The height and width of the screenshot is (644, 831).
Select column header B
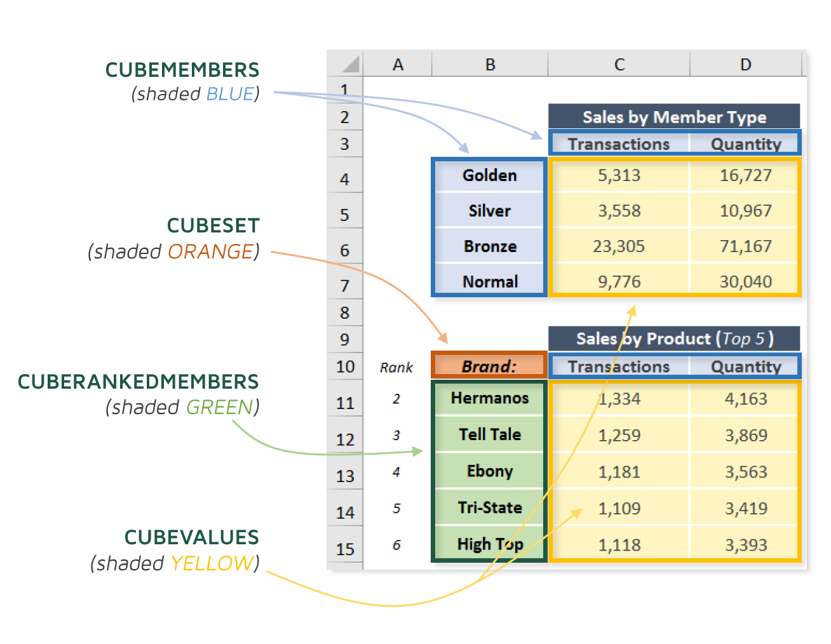(489, 64)
